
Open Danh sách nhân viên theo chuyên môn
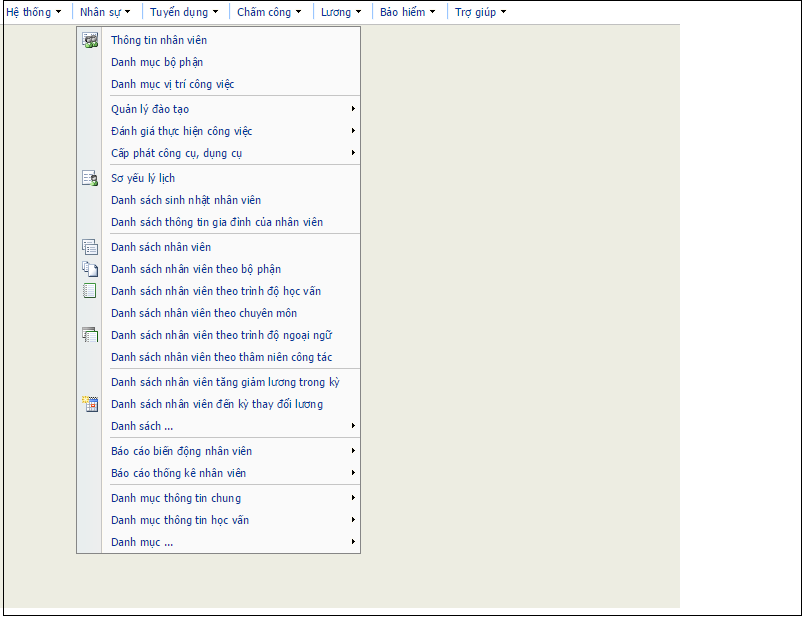pos(204,313)
